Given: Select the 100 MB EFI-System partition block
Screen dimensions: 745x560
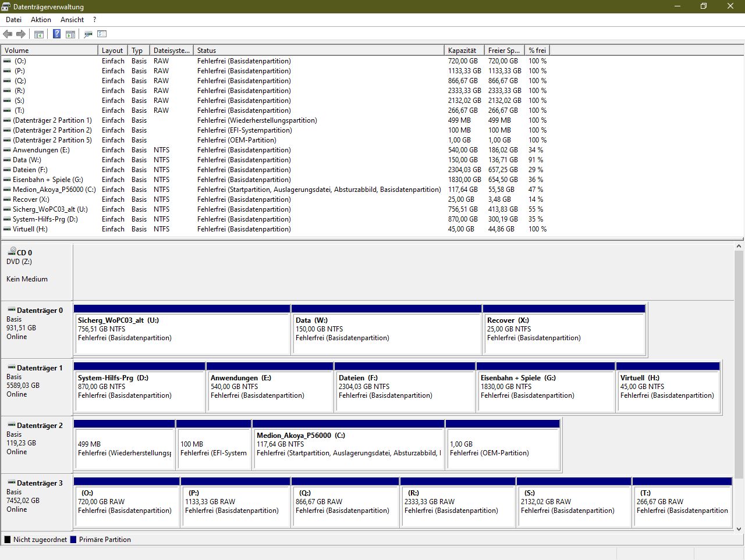Looking at the screenshot, I should [x=214, y=444].
